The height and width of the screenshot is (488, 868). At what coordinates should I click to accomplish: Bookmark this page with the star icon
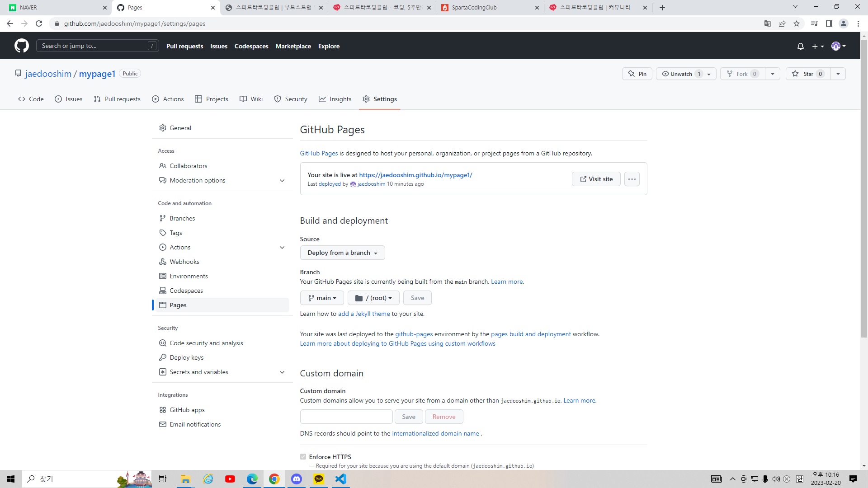coord(797,23)
